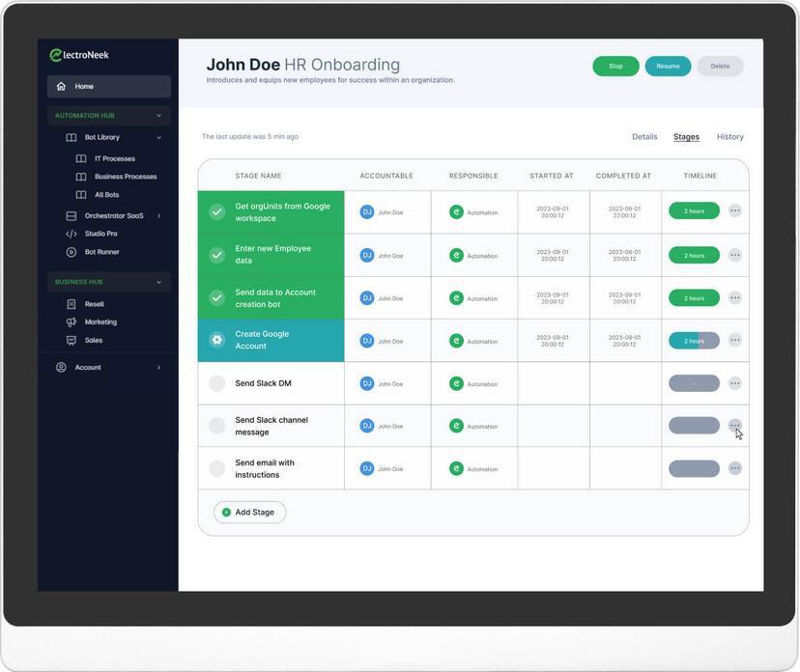Click the 2 hours timeline progress pill
Screen dimensions: 800x672
click(695, 211)
